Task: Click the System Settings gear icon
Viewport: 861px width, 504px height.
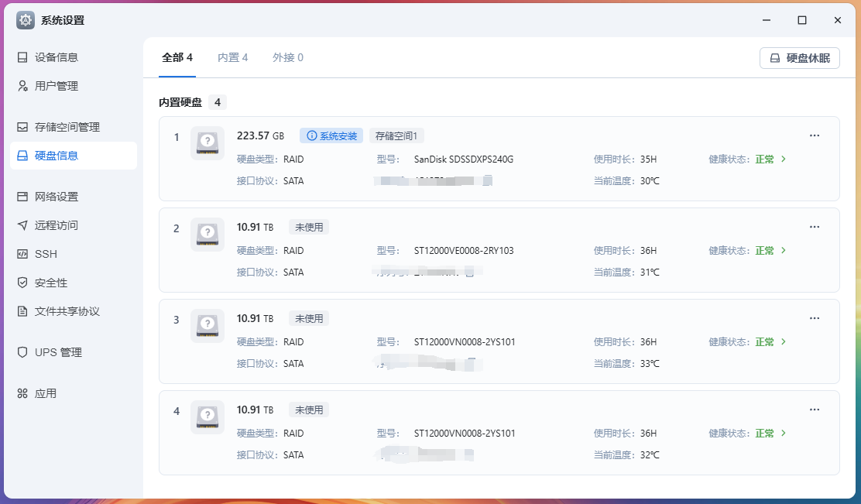Action: click(x=26, y=20)
